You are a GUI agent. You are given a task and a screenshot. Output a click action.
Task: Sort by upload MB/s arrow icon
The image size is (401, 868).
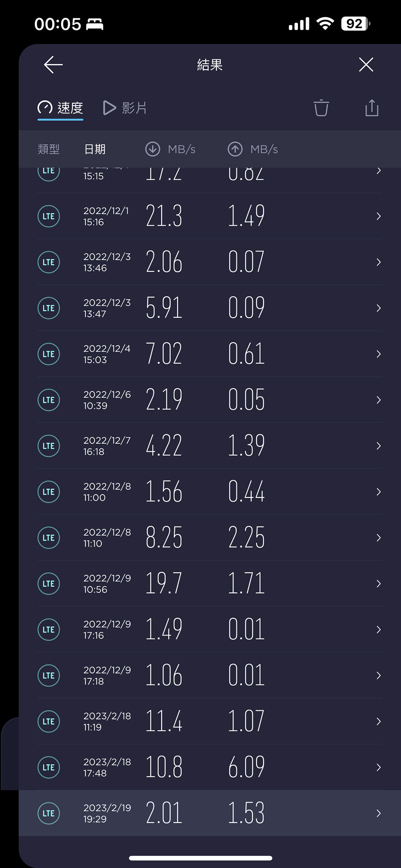click(x=235, y=149)
